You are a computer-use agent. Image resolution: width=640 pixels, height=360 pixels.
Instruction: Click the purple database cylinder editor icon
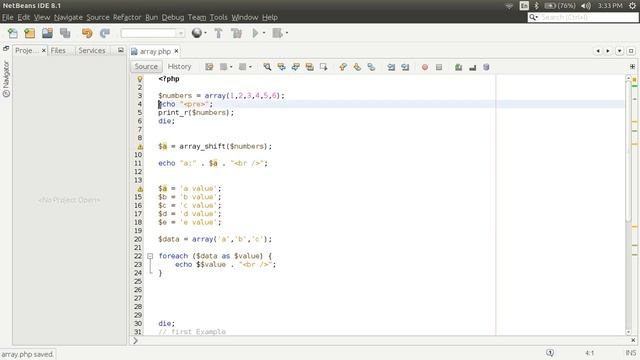[x=486, y=67]
